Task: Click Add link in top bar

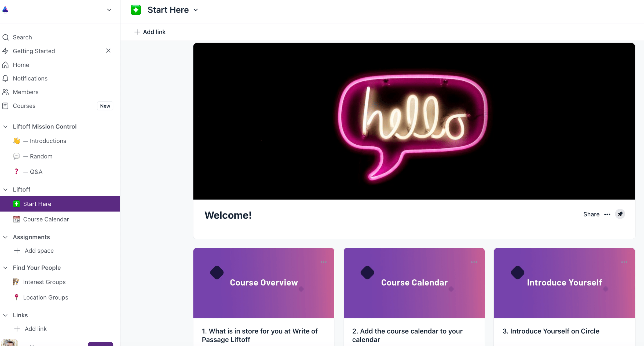Action: (x=150, y=32)
